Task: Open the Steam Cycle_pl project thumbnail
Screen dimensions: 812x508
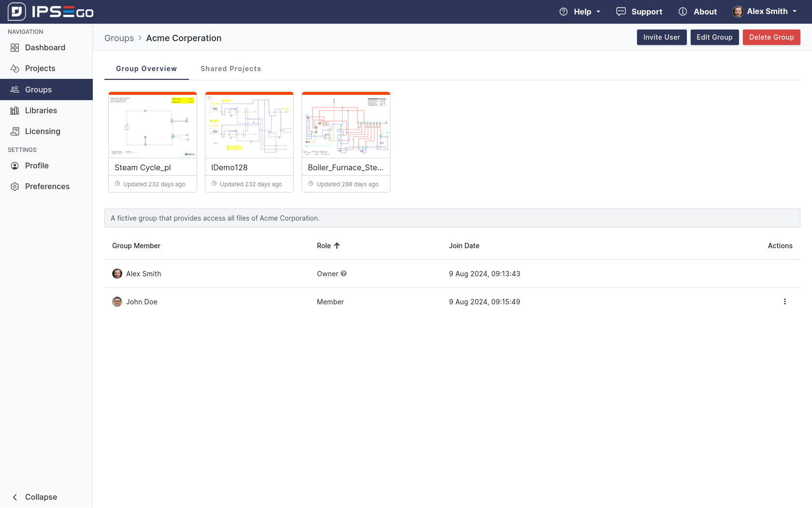Action: [153, 126]
